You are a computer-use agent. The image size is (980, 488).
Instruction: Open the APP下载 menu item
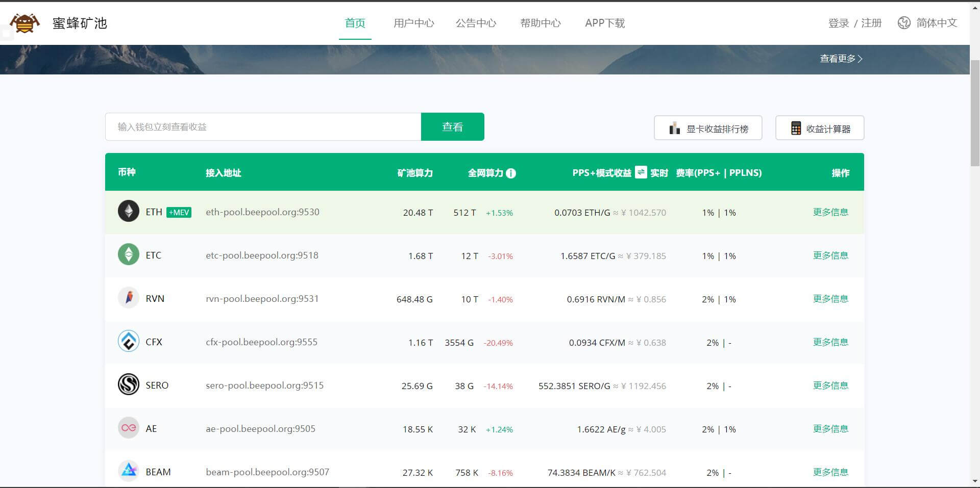coord(605,23)
